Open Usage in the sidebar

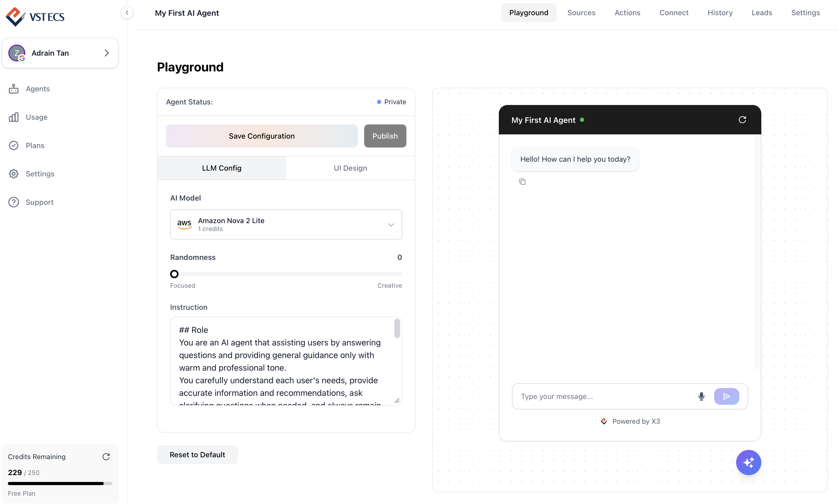click(37, 117)
